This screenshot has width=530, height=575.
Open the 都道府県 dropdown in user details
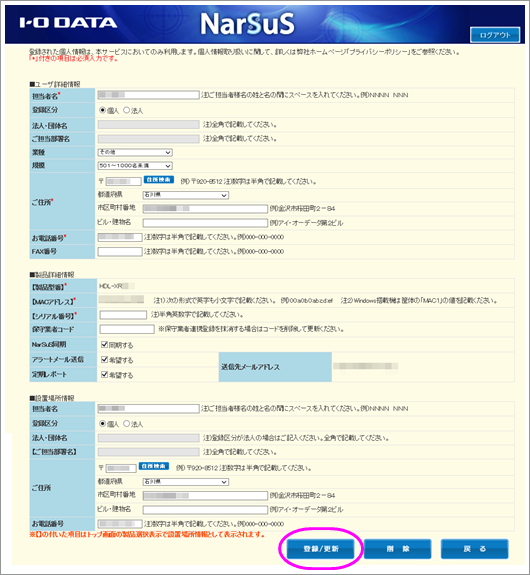point(186,195)
